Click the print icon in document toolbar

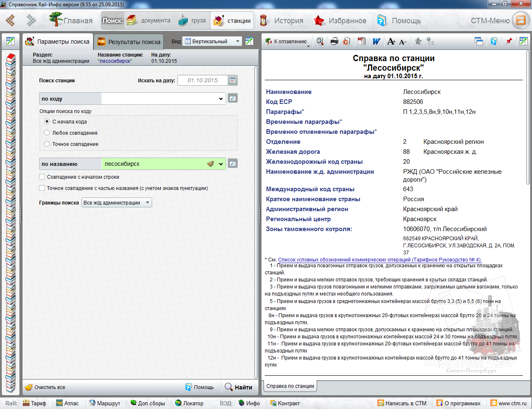point(334,41)
